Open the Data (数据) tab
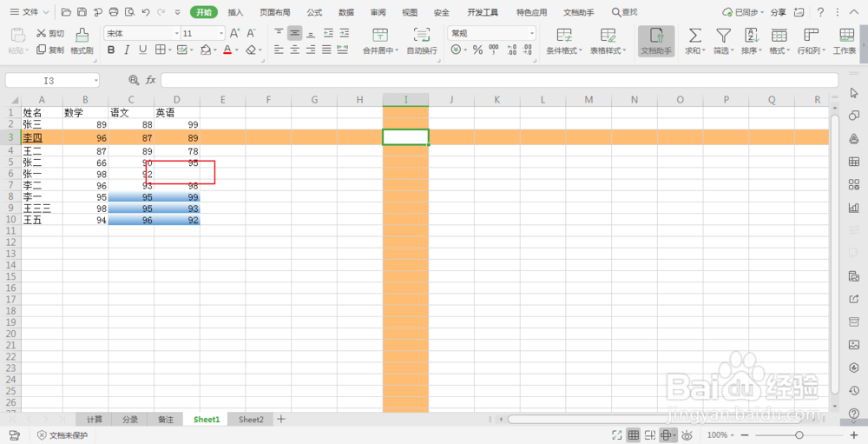868x444 pixels. point(346,12)
